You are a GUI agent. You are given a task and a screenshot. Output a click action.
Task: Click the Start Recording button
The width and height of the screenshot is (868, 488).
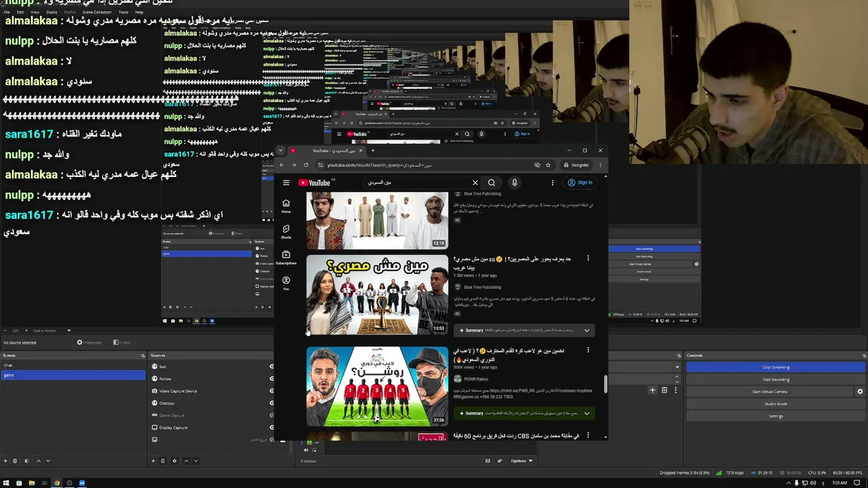[x=776, y=380]
